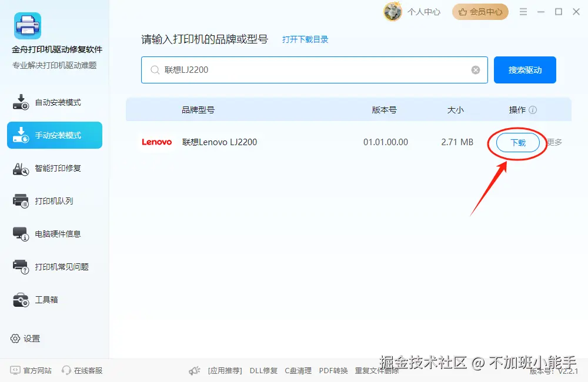The width and height of the screenshot is (588, 382).
Task: Click the 自动安装模式 download-gear icon
Action: [21, 102]
